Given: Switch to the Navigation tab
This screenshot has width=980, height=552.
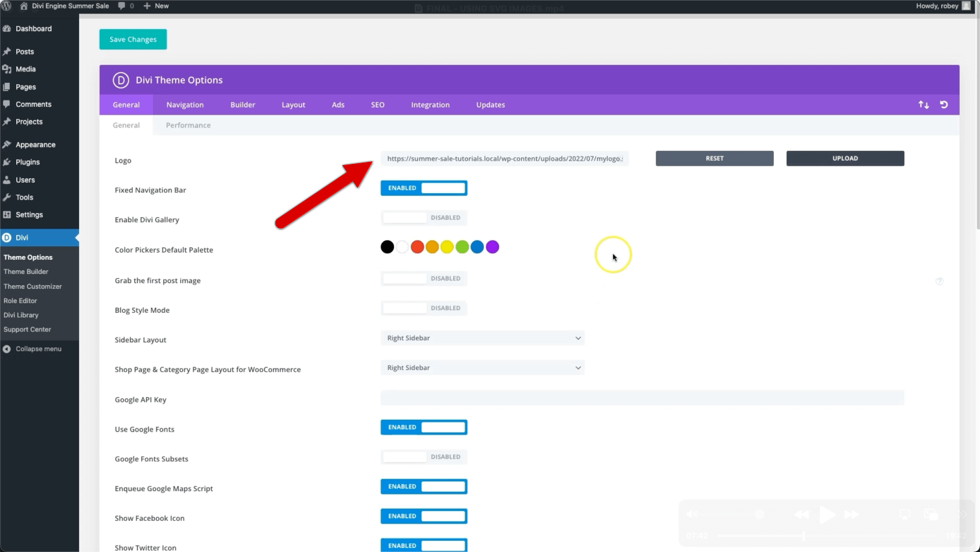Looking at the screenshot, I should tap(185, 105).
